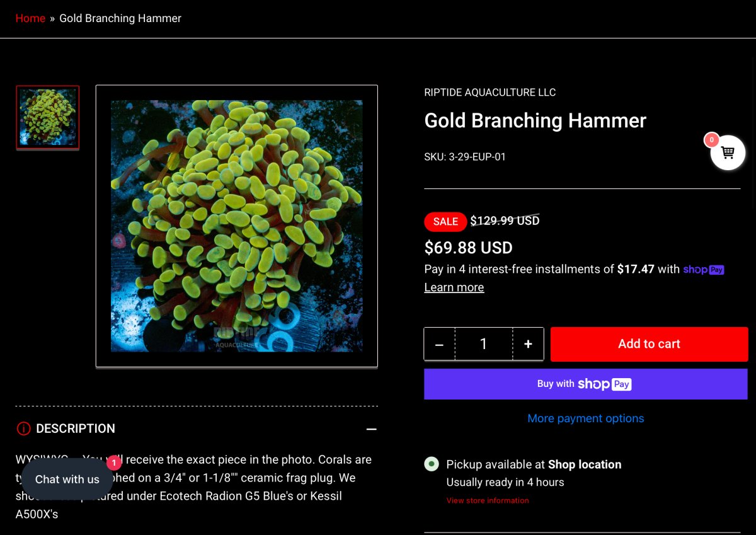
Task: Click the Learn more link
Action: click(x=454, y=287)
